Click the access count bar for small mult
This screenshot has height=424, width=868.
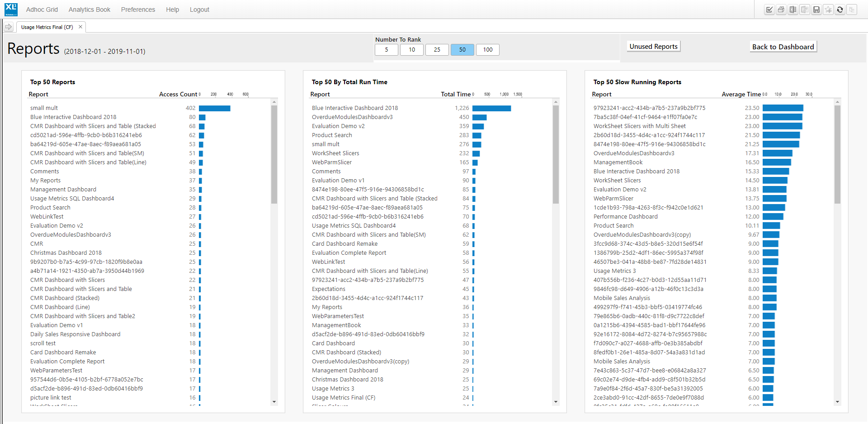point(215,108)
